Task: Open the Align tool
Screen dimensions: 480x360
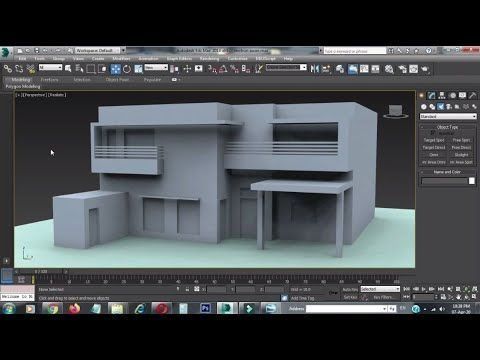Action: click(x=326, y=69)
